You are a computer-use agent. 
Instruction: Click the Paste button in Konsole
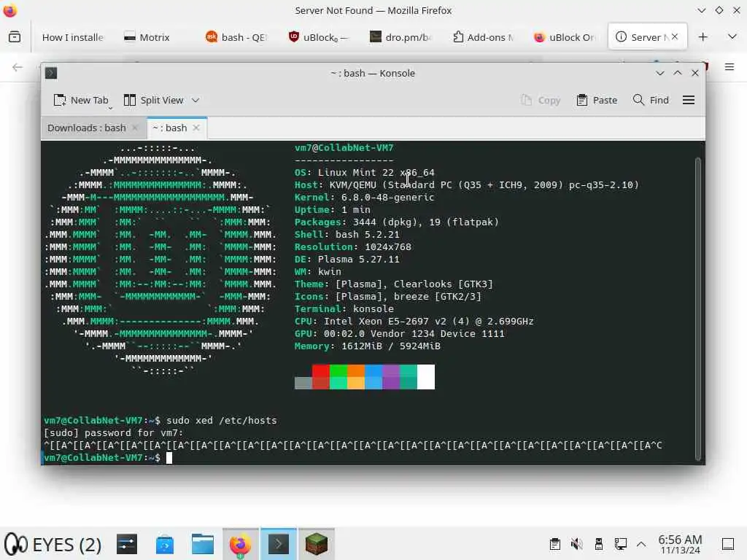(x=597, y=100)
